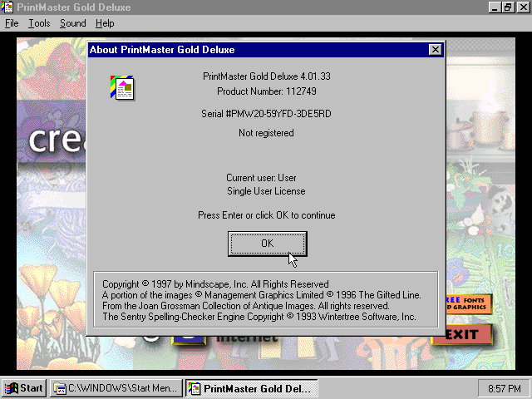Click the Joan Grossman Collection credit line

(246, 306)
